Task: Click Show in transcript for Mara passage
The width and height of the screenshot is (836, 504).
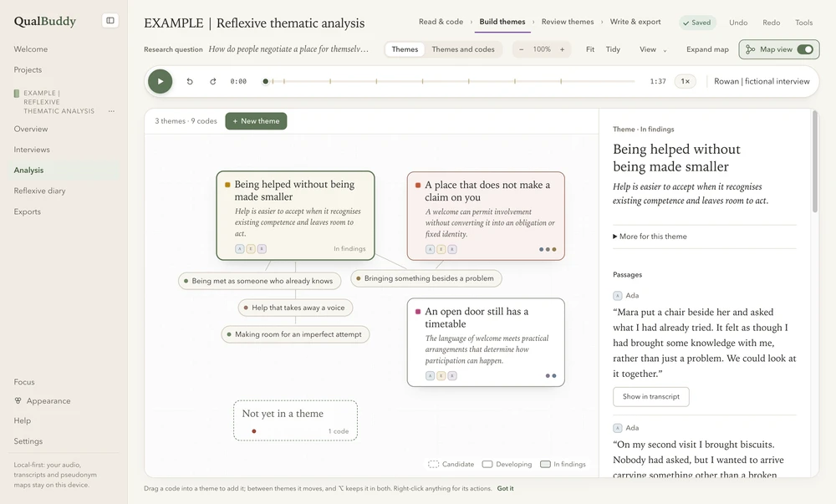Action: 651,397
